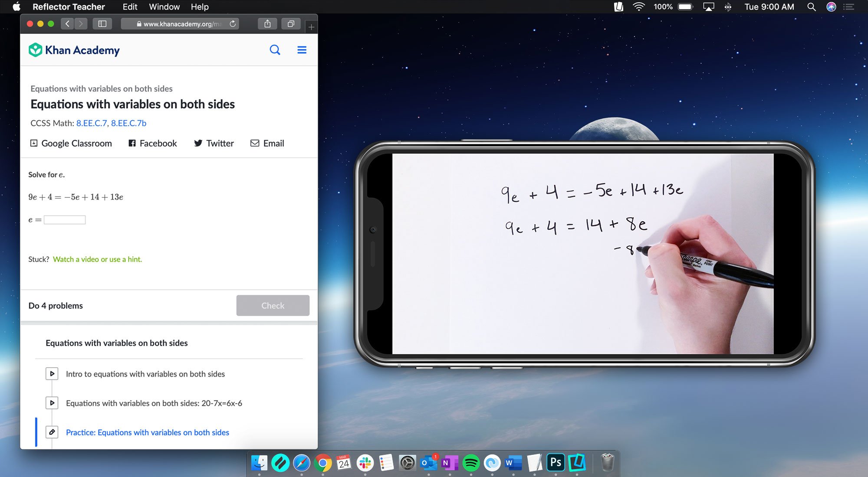This screenshot has width=868, height=477.
Task: Click the 'Tue 9:00 AM' clock
Action: 769,7
